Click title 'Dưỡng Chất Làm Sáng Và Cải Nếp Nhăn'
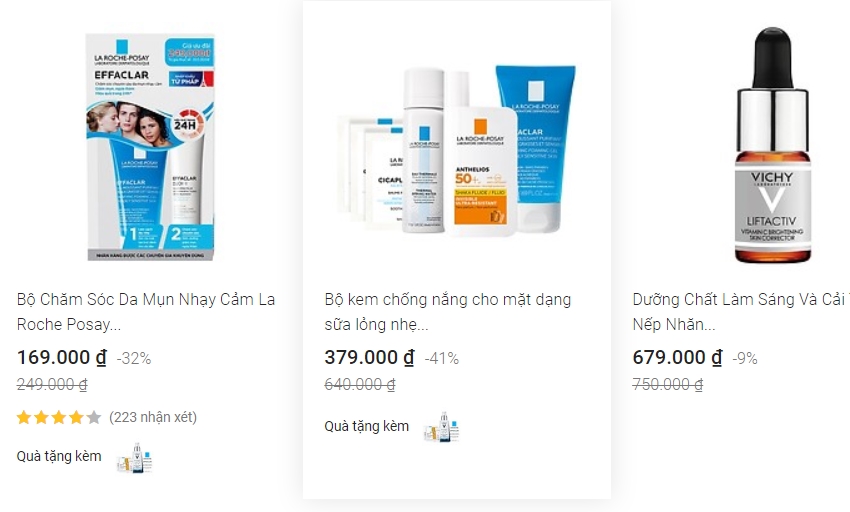 tap(740, 312)
